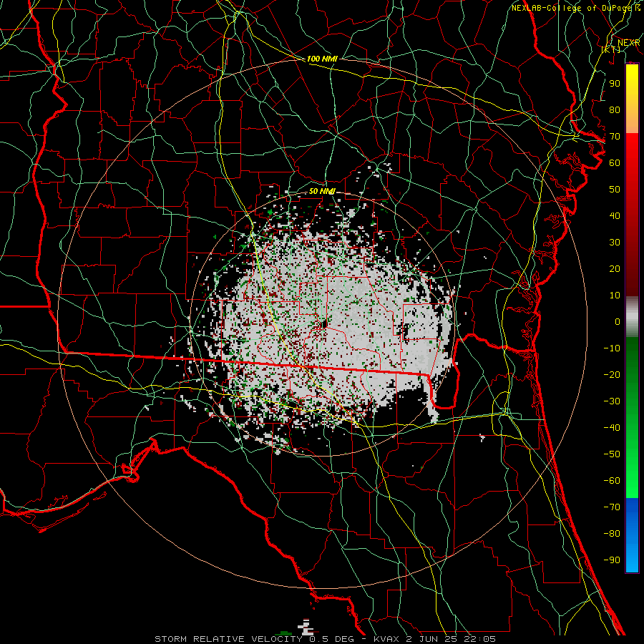Click the -10 value on the color scale
Screen dimensions: 644x644
click(612, 348)
